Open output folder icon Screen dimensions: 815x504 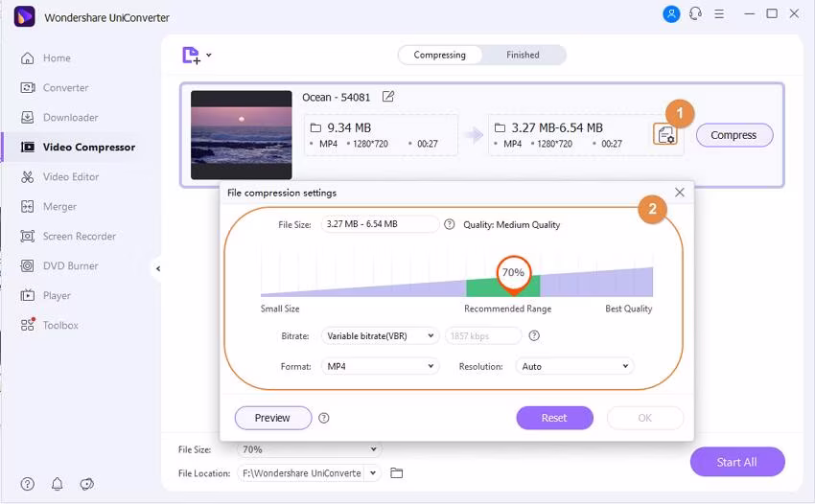pyautogui.click(x=397, y=472)
